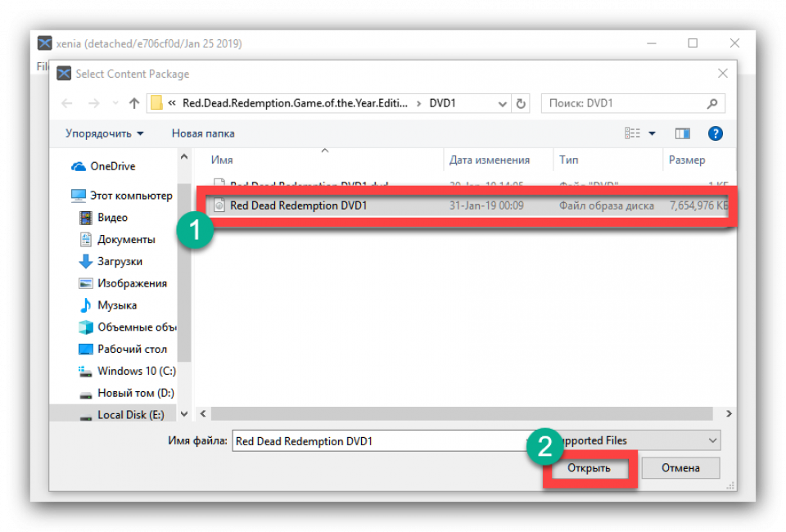Refresh the DVD1 folder view
This screenshot has width=786, height=532.
coord(521,104)
